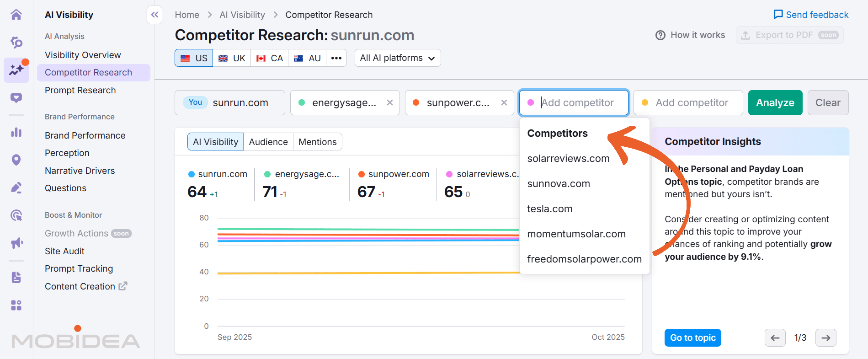The image size is (868, 359).
Task: Select the CA country tab
Action: coord(270,58)
